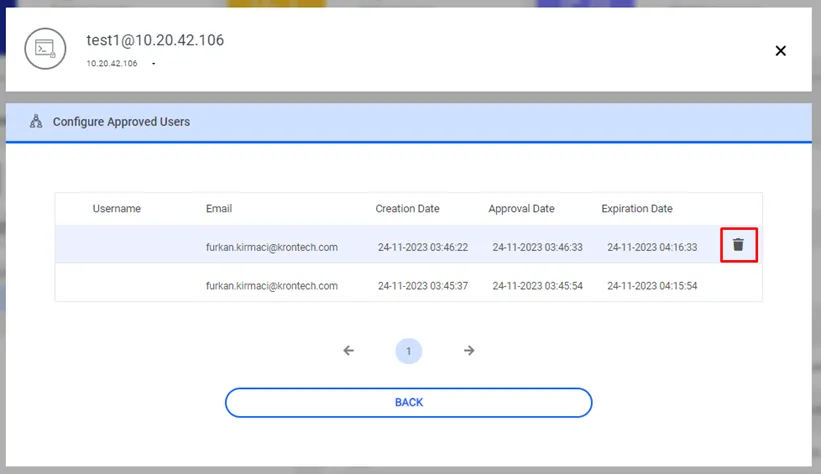Click the test1@10.20.42.106 title text

pyautogui.click(x=155, y=40)
